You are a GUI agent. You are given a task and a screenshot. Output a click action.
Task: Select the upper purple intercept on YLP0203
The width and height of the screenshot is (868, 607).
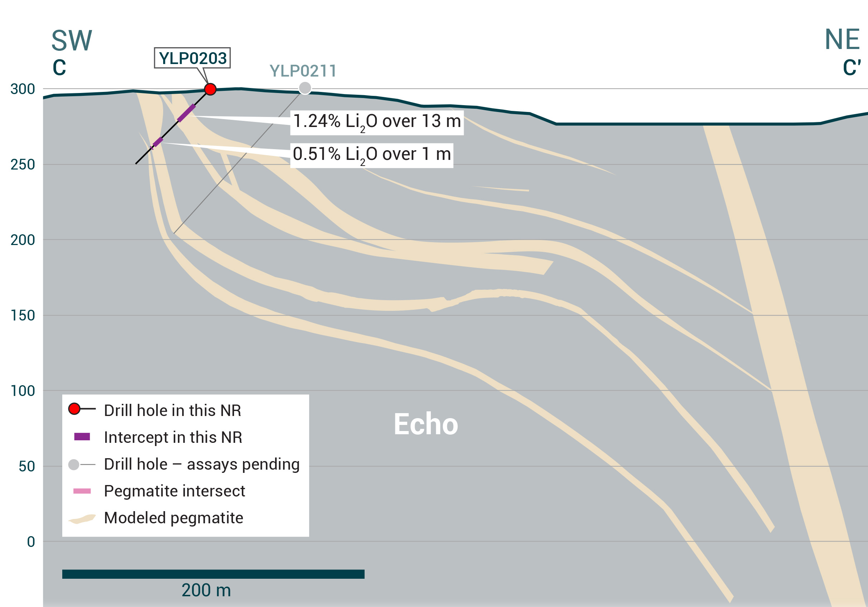coord(186,113)
